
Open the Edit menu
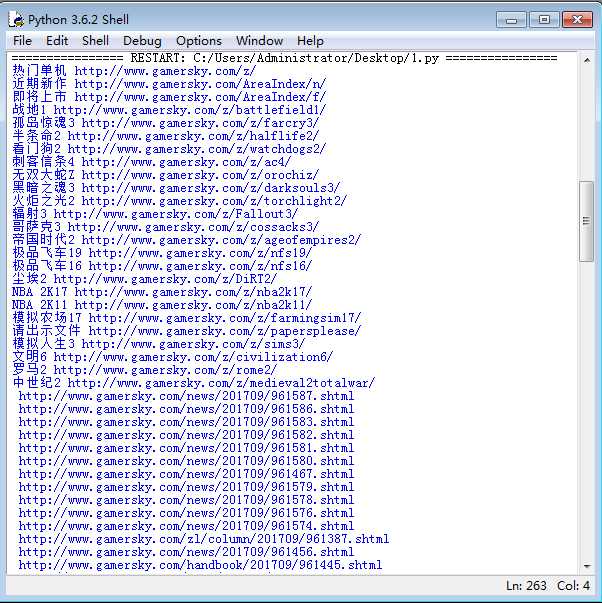pos(57,40)
